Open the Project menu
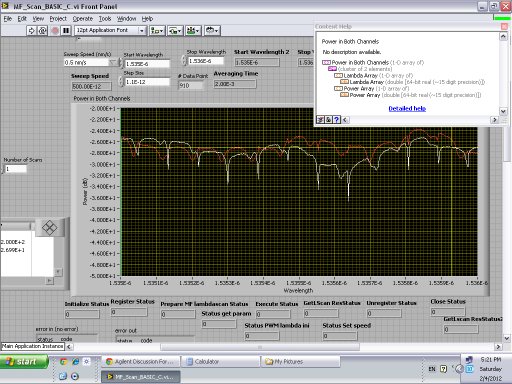 58,19
